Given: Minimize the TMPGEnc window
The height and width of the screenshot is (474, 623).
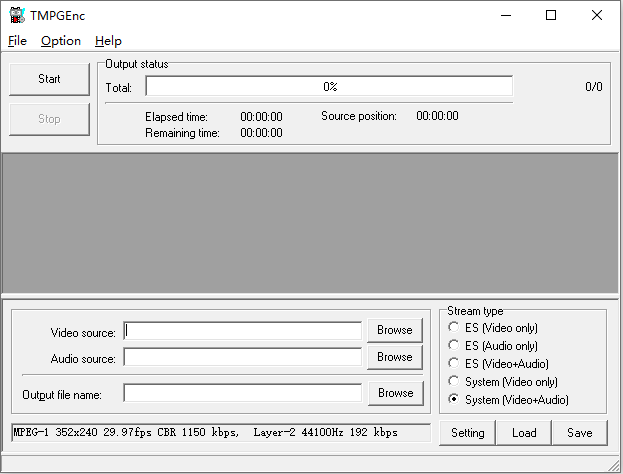Looking at the screenshot, I should click(x=506, y=15).
